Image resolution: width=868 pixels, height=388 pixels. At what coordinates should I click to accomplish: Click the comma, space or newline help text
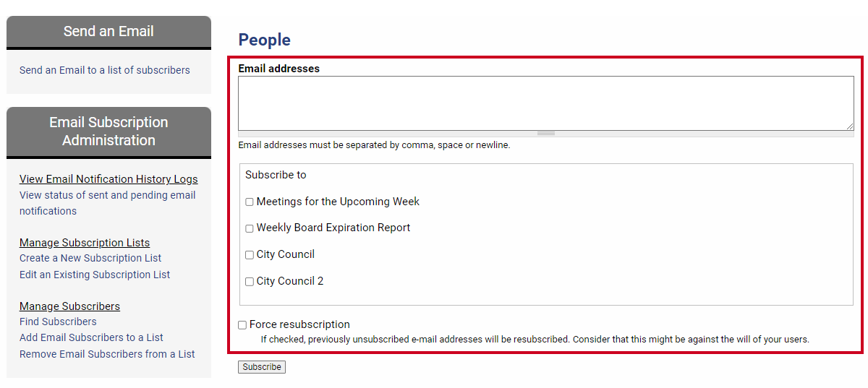coord(374,145)
